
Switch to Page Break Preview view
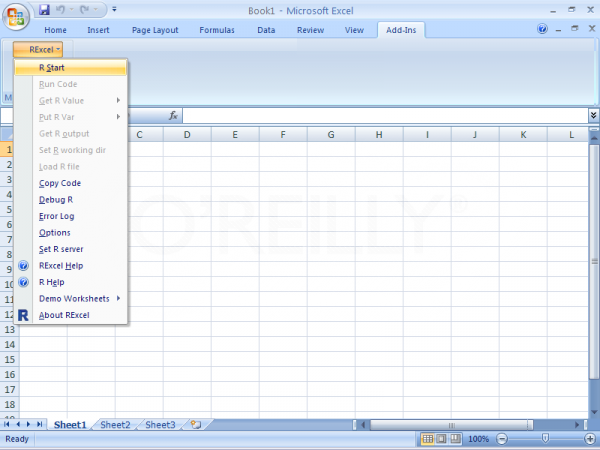(x=455, y=439)
